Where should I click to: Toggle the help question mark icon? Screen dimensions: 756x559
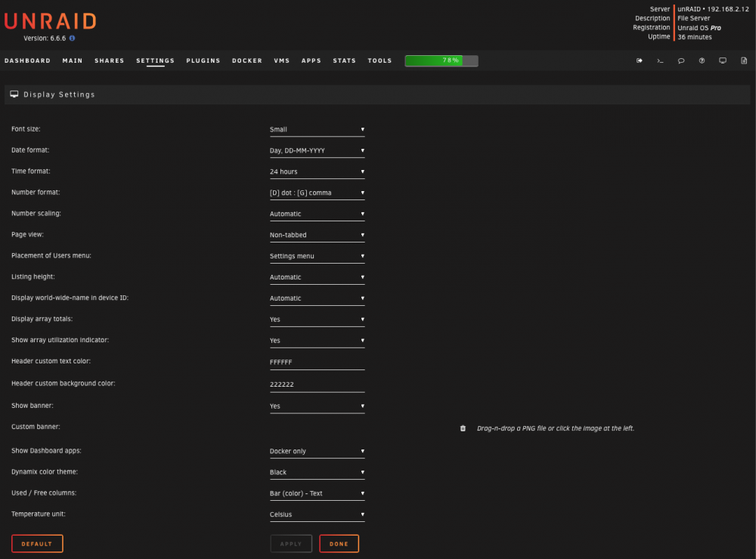coord(702,60)
